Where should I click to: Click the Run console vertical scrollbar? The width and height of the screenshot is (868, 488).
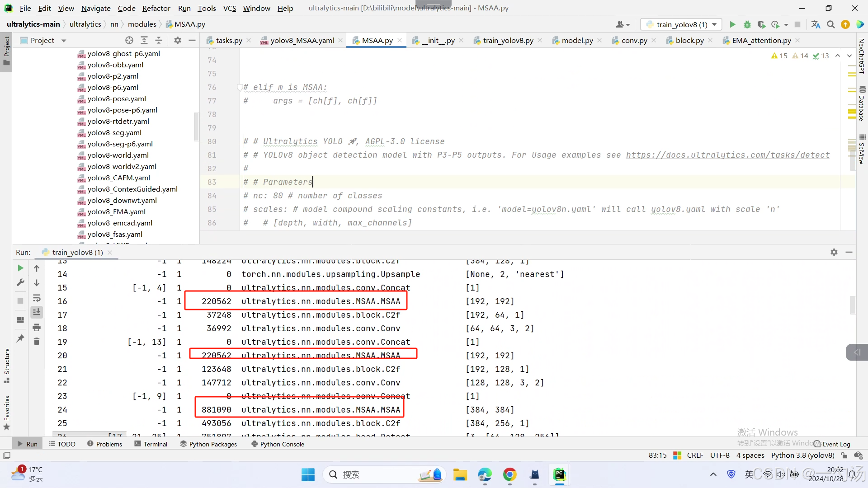click(853, 305)
